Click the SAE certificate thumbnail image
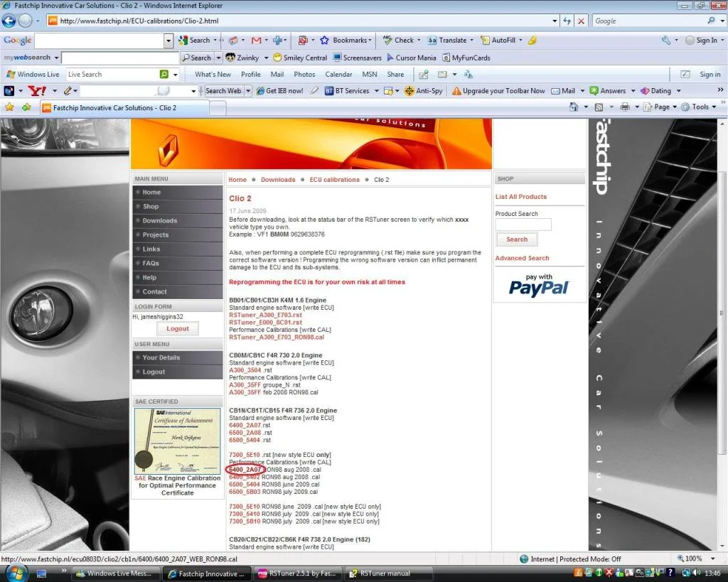This screenshot has height=582, width=728. click(x=177, y=441)
